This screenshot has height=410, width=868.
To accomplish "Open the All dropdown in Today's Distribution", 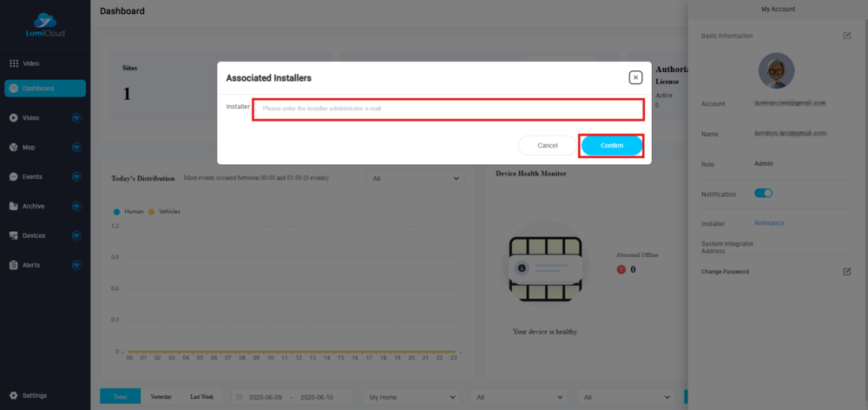I will point(415,178).
